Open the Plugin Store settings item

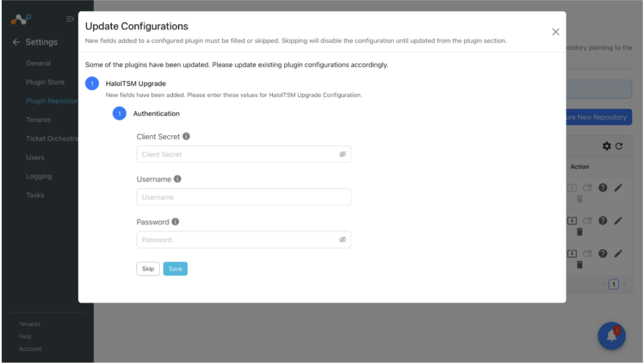click(45, 82)
